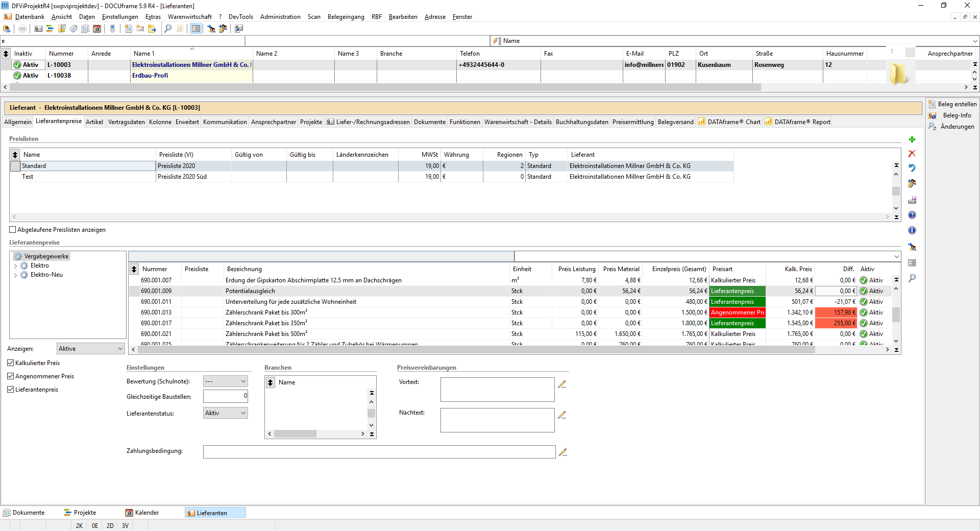
Task: Open the Belegeingang menu
Action: [x=346, y=17]
